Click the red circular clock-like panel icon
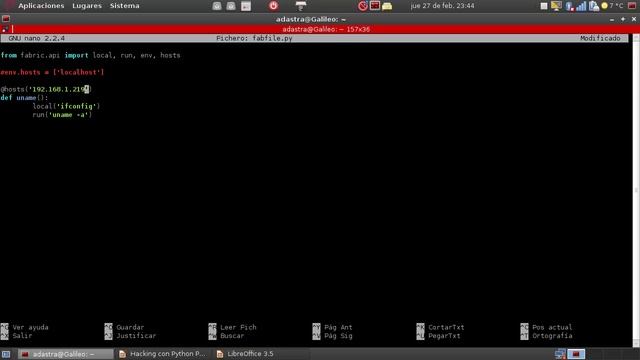The height and width of the screenshot is (360, 640). click(362, 6)
